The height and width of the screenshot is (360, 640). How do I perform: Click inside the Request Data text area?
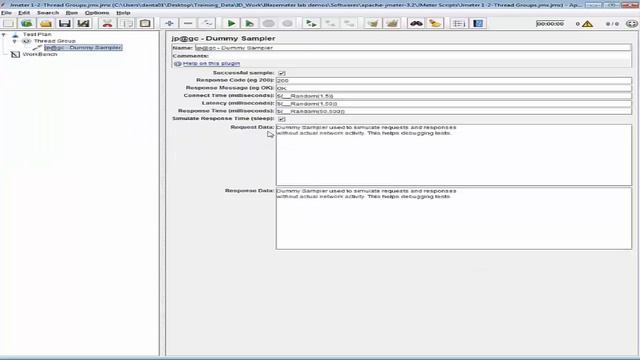453,155
